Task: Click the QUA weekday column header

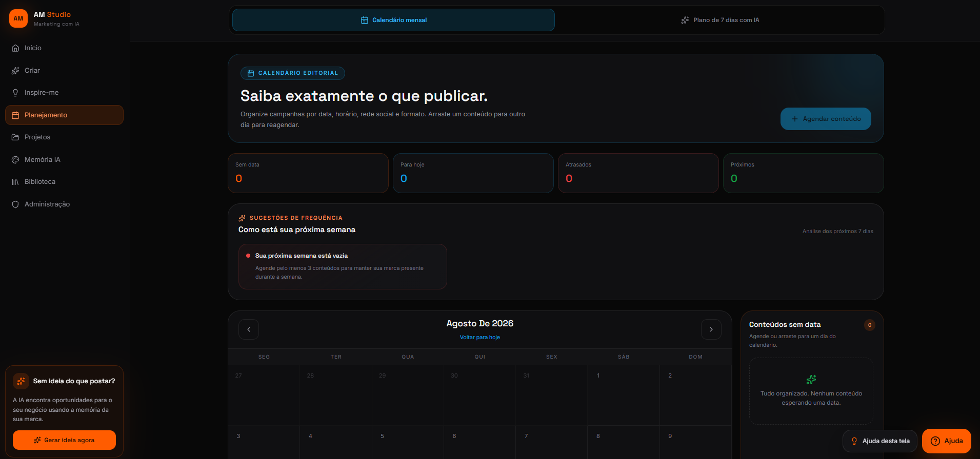Action: [x=408, y=357]
